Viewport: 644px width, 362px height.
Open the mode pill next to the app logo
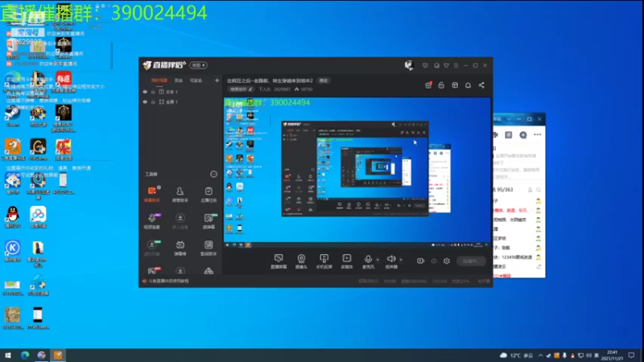(198, 65)
